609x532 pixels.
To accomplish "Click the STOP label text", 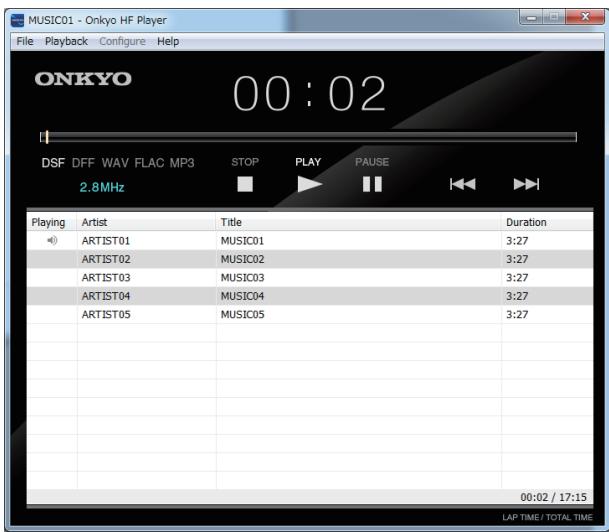I will [x=245, y=162].
